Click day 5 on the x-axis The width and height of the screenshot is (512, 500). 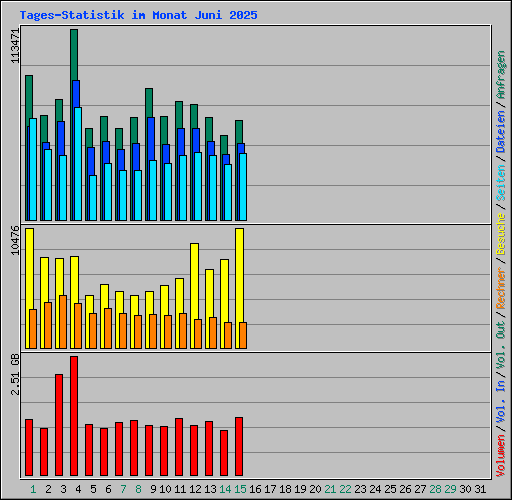click(93, 489)
